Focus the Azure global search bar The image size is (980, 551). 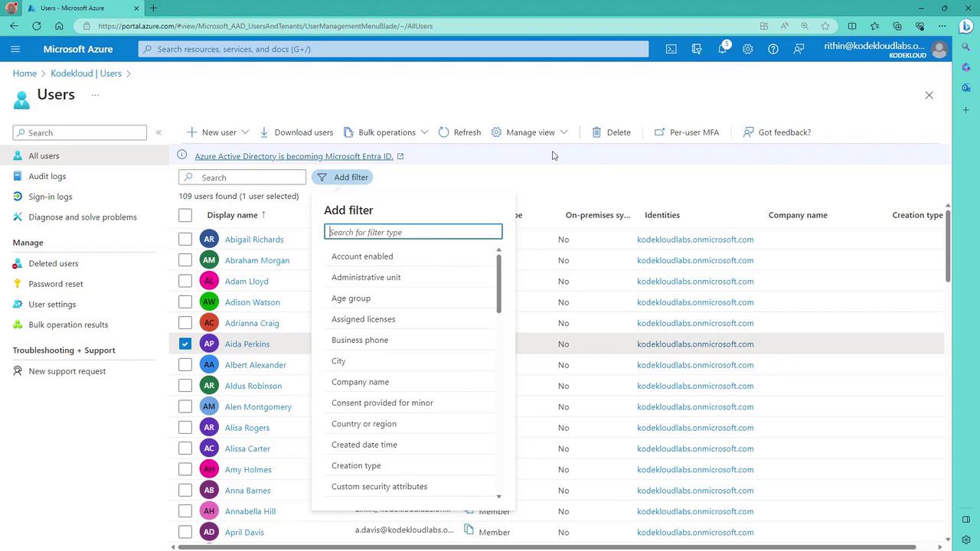tap(394, 49)
